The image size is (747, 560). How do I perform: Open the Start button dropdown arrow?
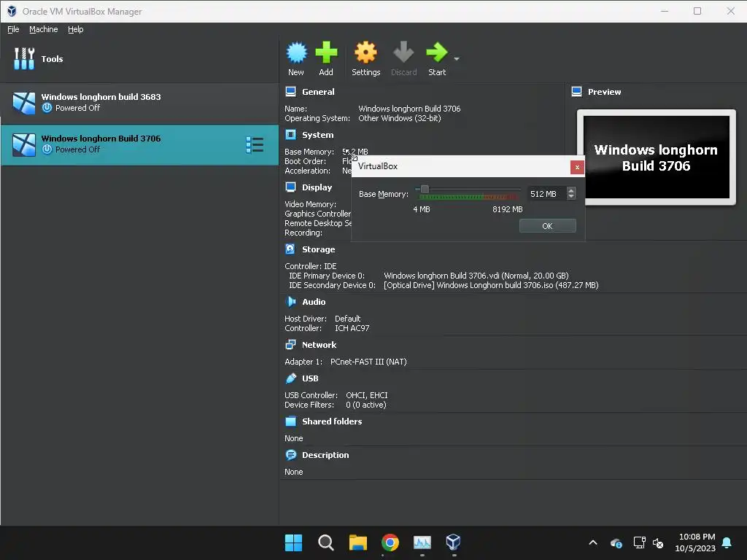point(457,59)
